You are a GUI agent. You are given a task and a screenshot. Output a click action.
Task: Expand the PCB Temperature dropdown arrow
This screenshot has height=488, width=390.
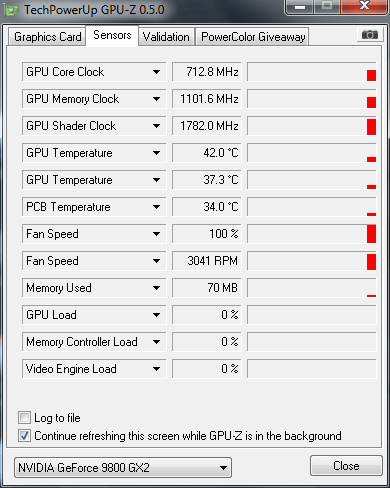[x=156, y=207]
